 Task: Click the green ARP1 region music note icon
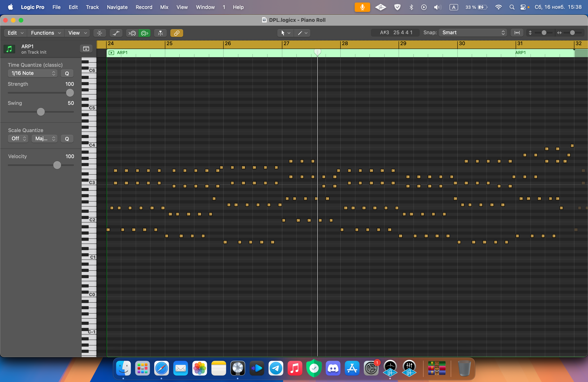[x=9, y=49]
